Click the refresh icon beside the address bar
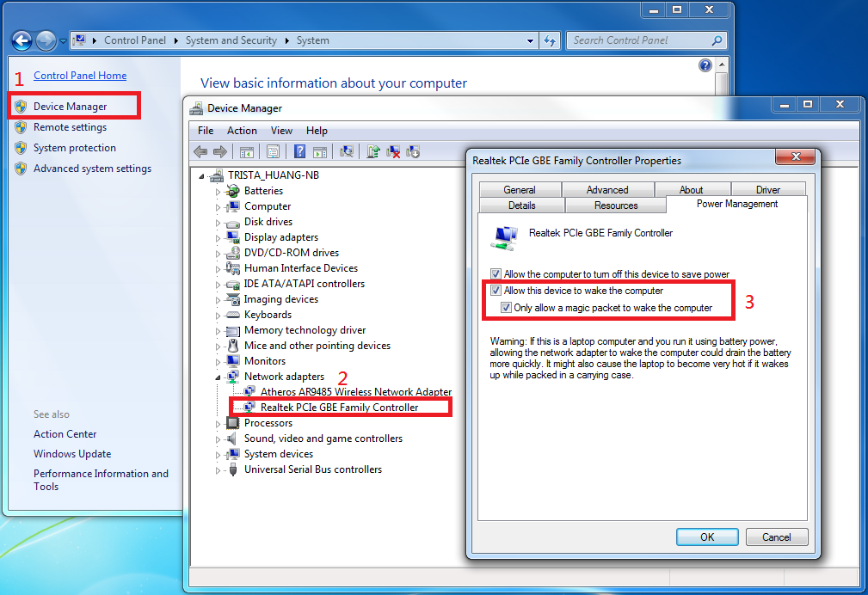 point(550,40)
